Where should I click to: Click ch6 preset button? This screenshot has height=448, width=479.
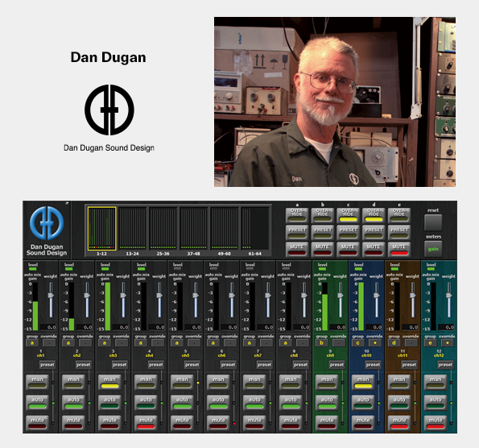click(228, 364)
